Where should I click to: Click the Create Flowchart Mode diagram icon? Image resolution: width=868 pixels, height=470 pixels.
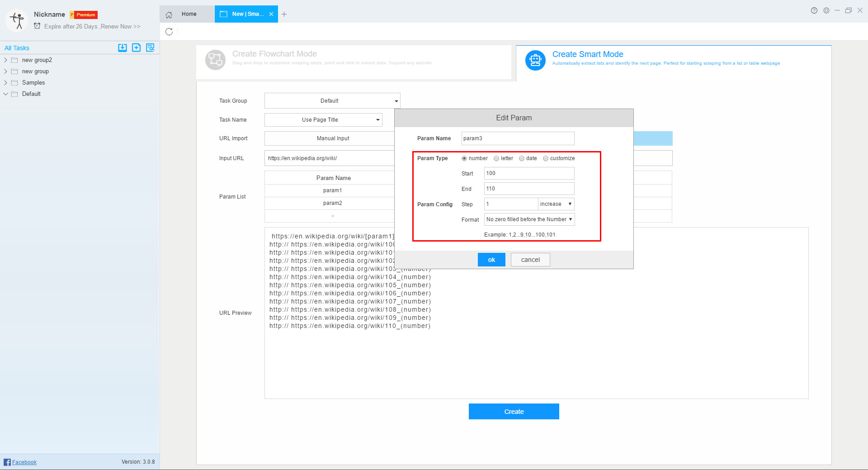click(x=216, y=59)
